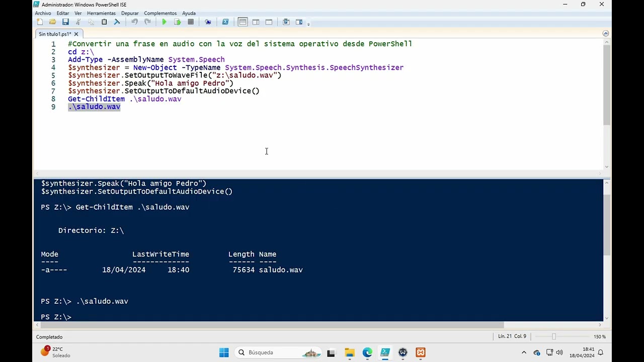Screen dimensions: 644x362
Task: Click the SetOutputToWaveFile script line
Action: coord(175,75)
